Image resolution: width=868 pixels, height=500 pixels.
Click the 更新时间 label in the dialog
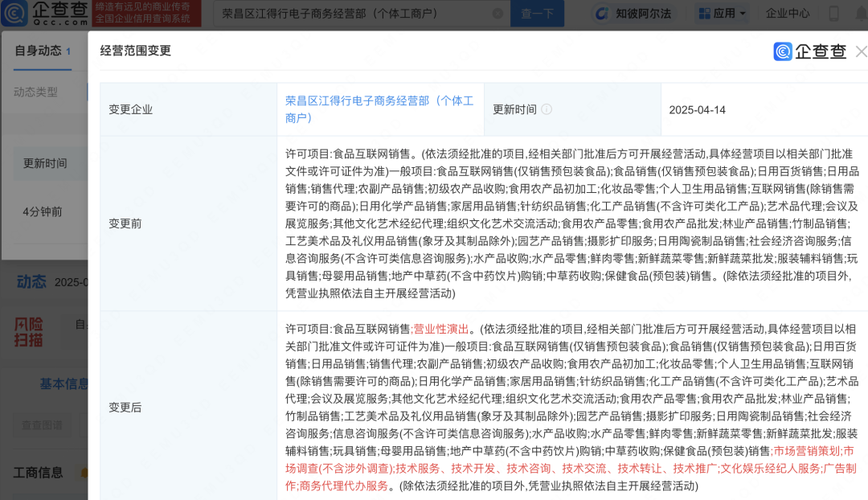tap(515, 109)
